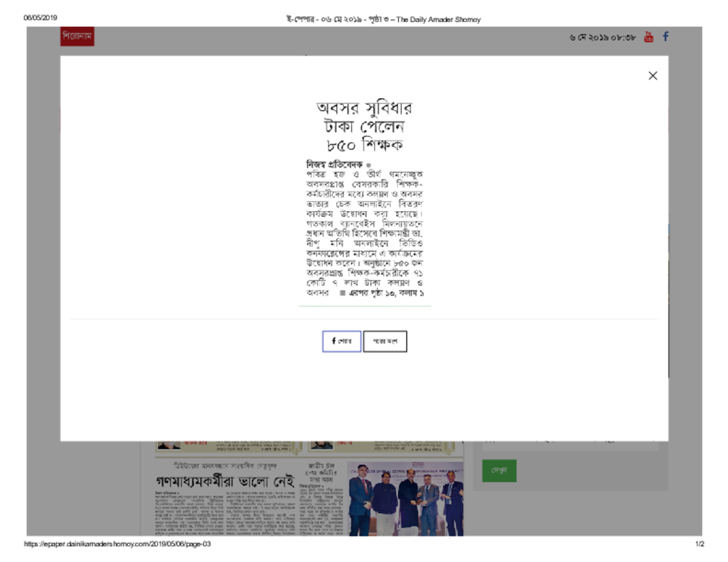Open the Facebook page icon in header
Viewport: 728px width, 562px height.
665,37
